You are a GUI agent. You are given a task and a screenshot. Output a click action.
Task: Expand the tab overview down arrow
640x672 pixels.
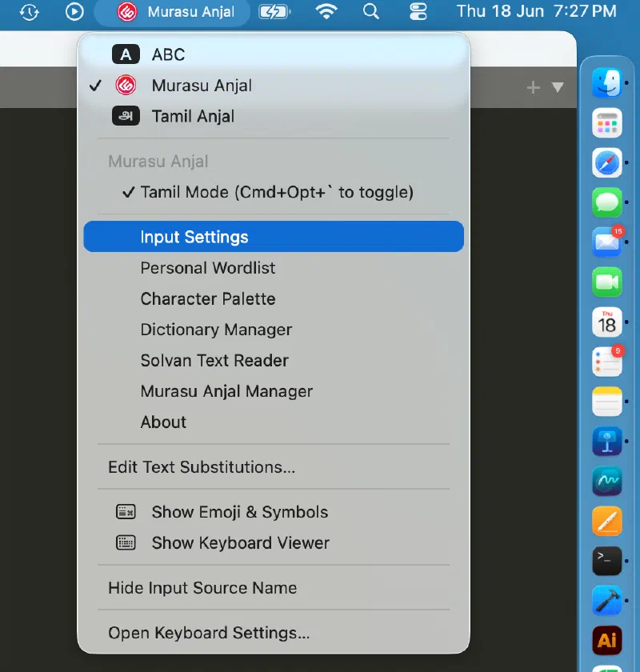[x=558, y=87]
